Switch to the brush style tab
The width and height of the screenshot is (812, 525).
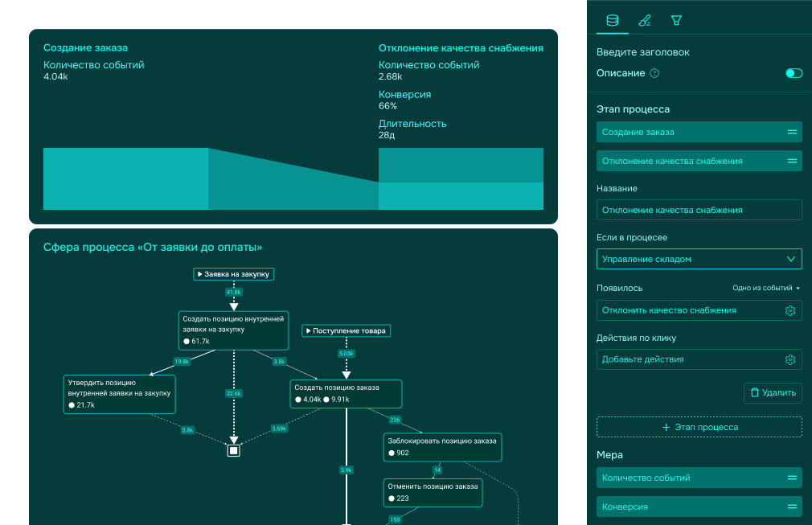click(x=644, y=20)
